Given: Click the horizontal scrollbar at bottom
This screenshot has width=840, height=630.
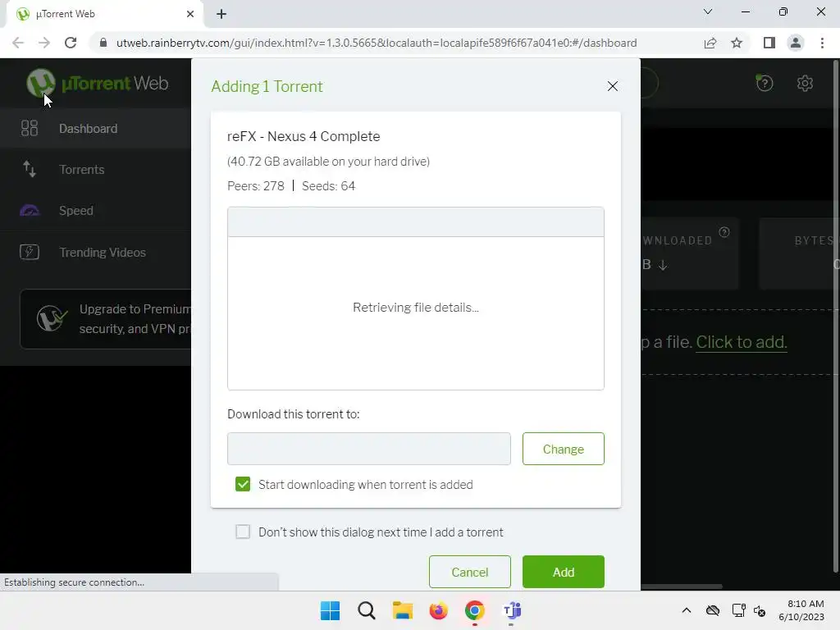Looking at the screenshot, I should click(682, 587).
